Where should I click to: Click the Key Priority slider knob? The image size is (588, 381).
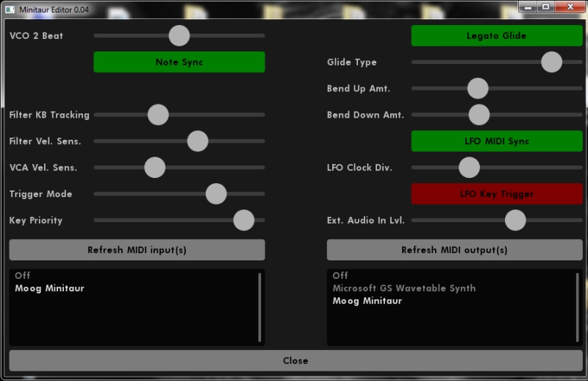(x=244, y=221)
